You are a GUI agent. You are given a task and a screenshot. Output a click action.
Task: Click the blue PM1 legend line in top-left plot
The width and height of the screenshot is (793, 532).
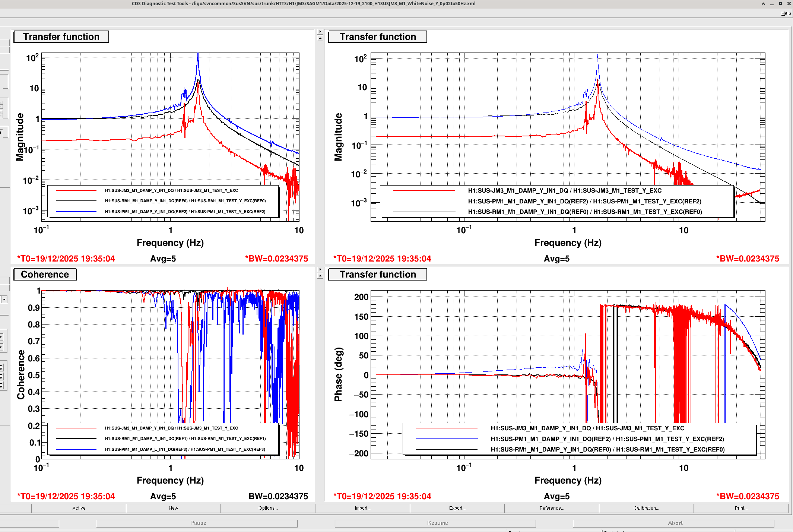[76, 212]
